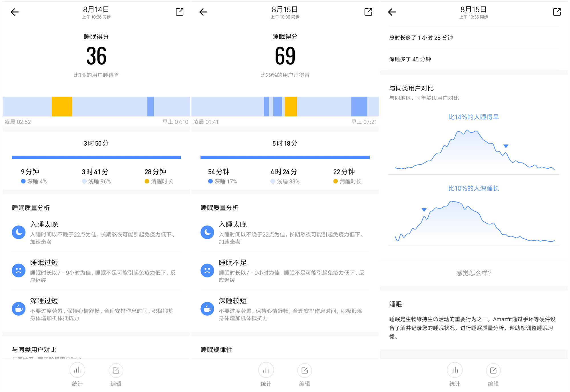The image size is (570, 392).
Task: Open the share icon on the August 15 report
Action: click(368, 12)
